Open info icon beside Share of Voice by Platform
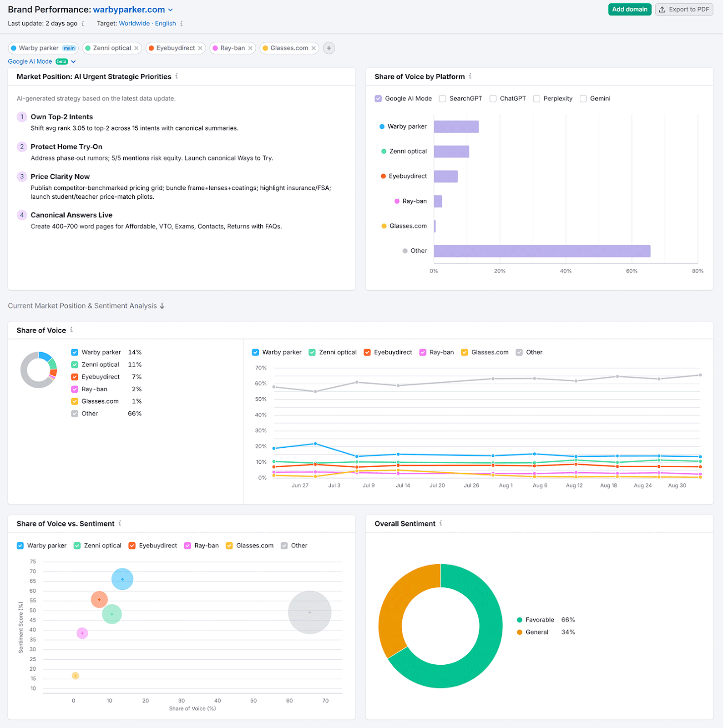 coord(470,76)
